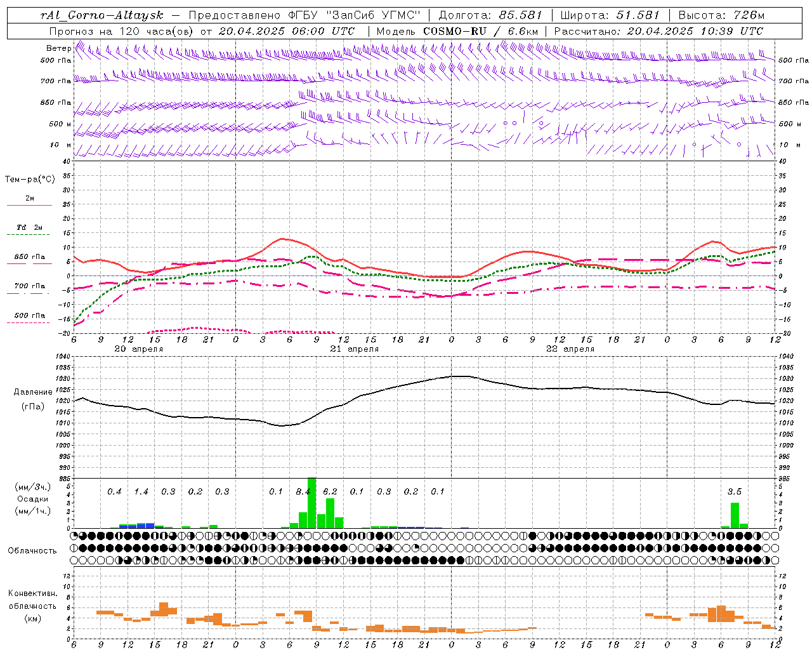Click the '(гПа)' unit under Давление
The height and width of the screenshot is (650, 812).
pos(32,407)
